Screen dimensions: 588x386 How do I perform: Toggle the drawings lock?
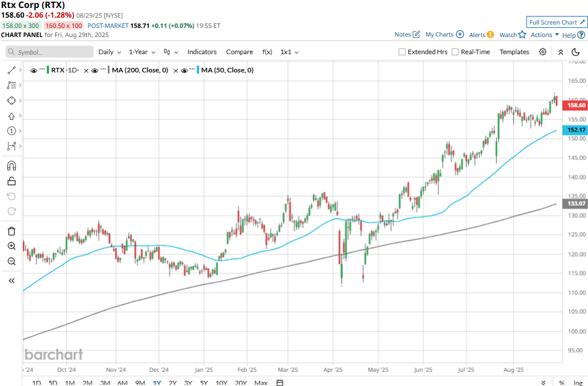(11, 181)
